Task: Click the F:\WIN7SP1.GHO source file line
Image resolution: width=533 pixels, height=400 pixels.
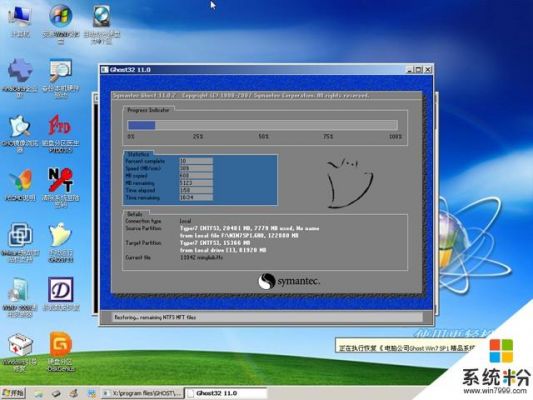Action: point(239,236)
